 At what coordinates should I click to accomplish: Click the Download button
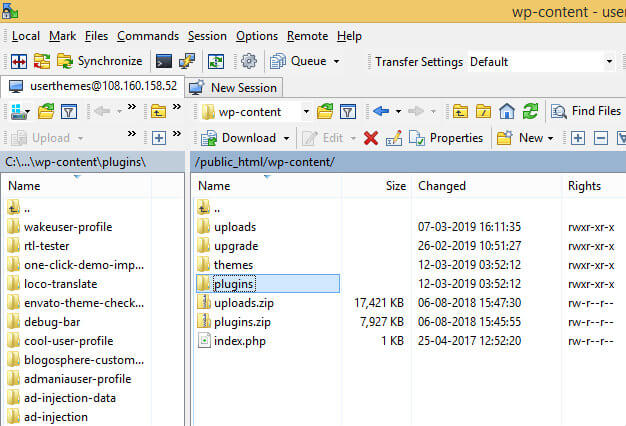[239, 138]
